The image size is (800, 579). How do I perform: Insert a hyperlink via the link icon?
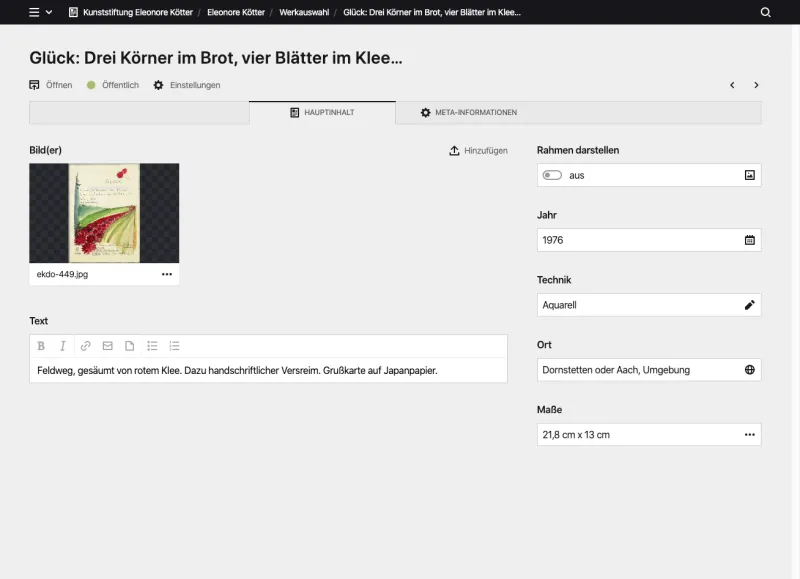(84, 345)
